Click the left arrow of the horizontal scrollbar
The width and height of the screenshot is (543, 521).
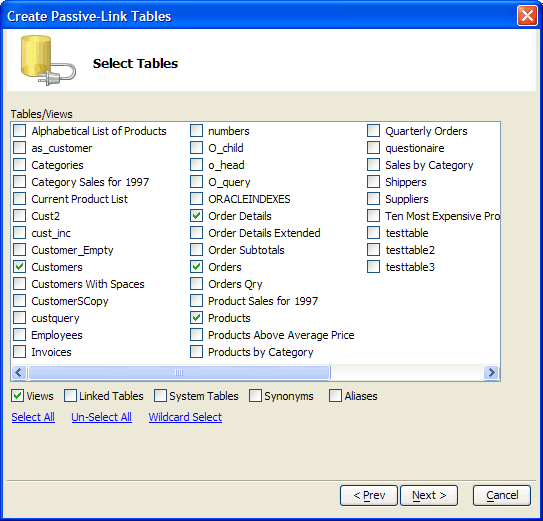coord(19,373)
